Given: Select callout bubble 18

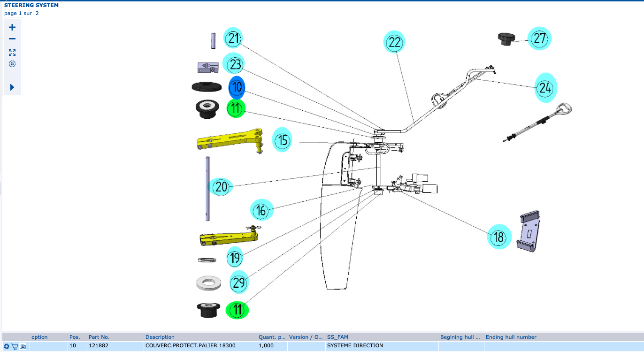Looking at the screenshot, I should [x=499, y=237].
